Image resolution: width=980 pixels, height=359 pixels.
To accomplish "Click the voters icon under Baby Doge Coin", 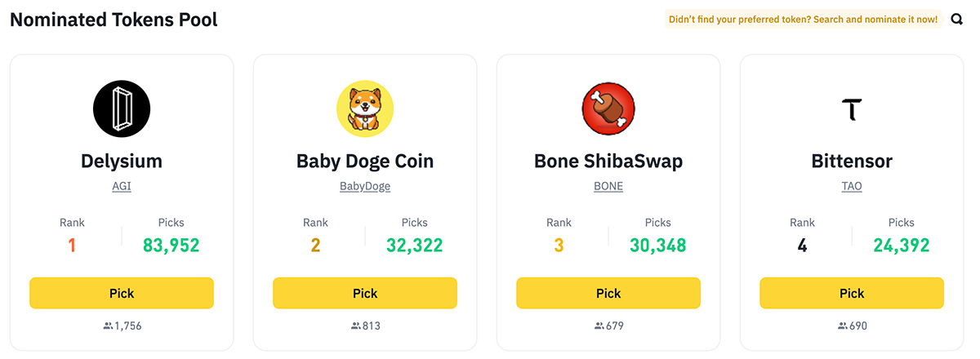I will 355,326.
